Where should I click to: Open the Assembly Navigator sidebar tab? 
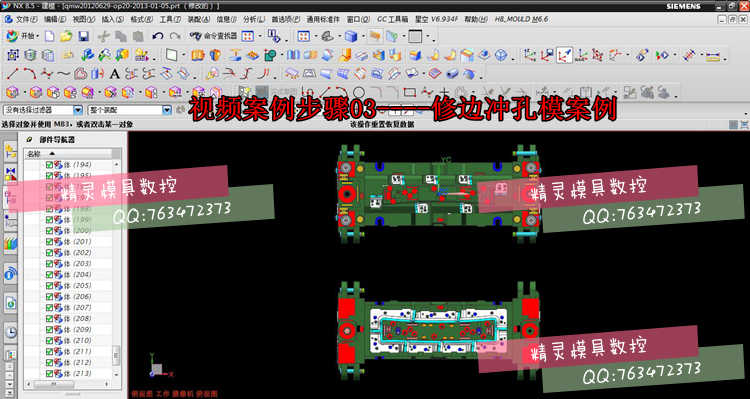(x=11, y=152)
